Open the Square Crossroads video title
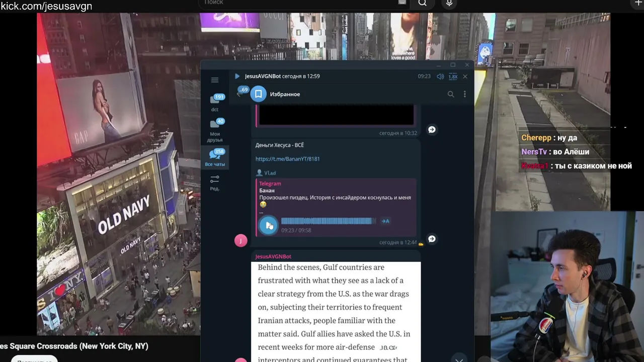Screen dimensions: 644x362 74,346
